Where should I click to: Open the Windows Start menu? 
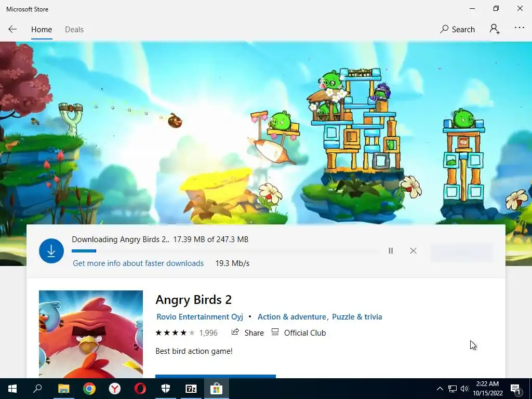click(x=12, y=389)
